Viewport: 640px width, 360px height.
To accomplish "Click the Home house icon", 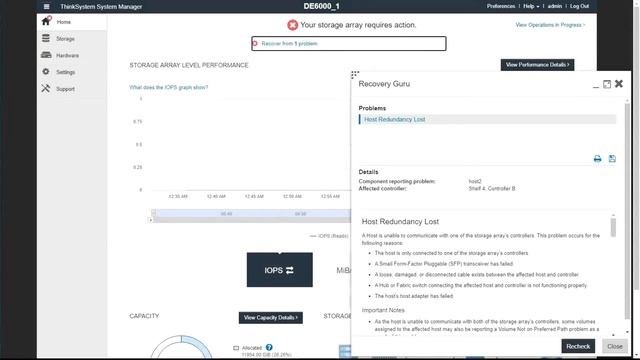I will 46,21.
